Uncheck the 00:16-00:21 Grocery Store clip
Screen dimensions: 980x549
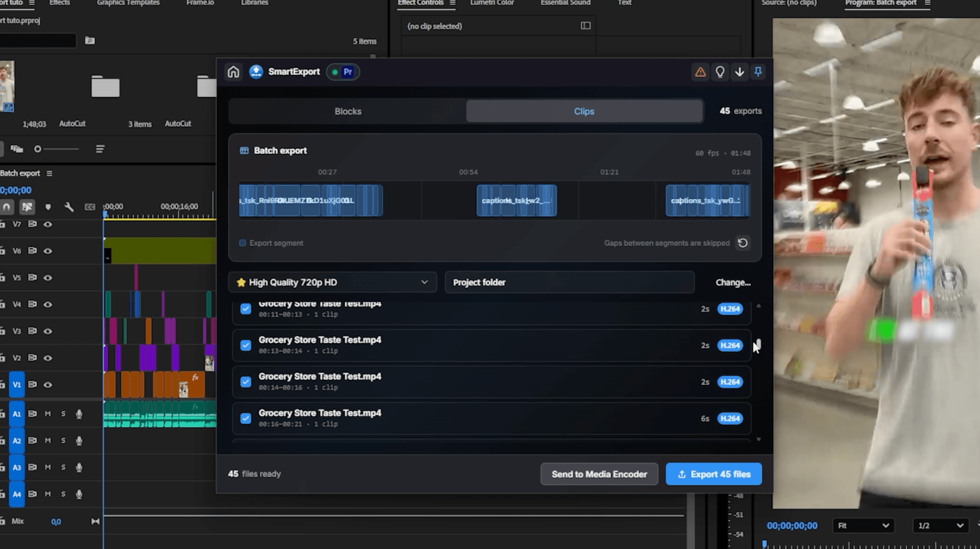tap(246, 419)
